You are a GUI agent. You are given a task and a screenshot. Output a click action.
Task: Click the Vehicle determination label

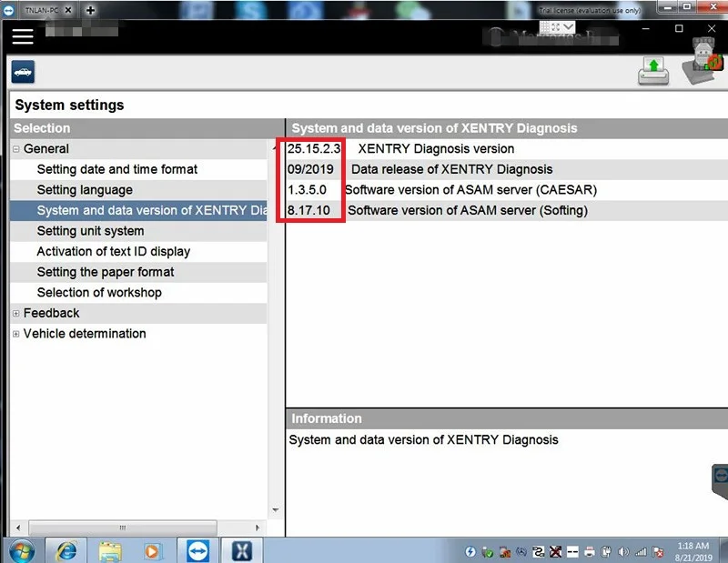pyautogui.click(x=85, y=333)
